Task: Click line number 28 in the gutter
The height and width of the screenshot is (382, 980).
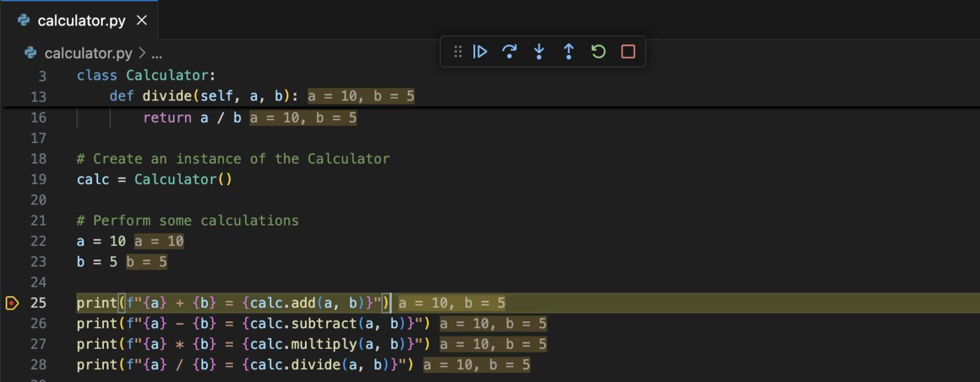Action: coord(38,365)
